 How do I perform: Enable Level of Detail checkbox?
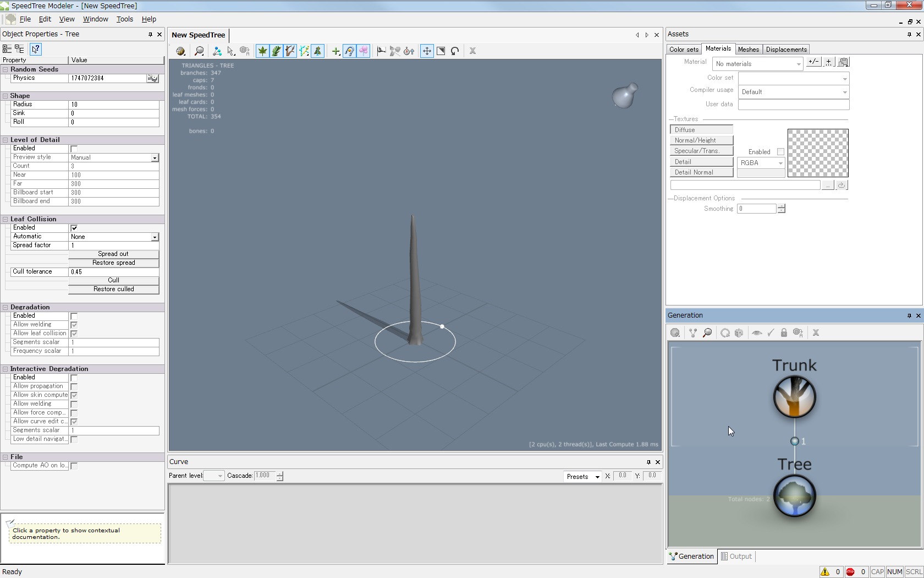pyautogui.click(x=74, y=149)
